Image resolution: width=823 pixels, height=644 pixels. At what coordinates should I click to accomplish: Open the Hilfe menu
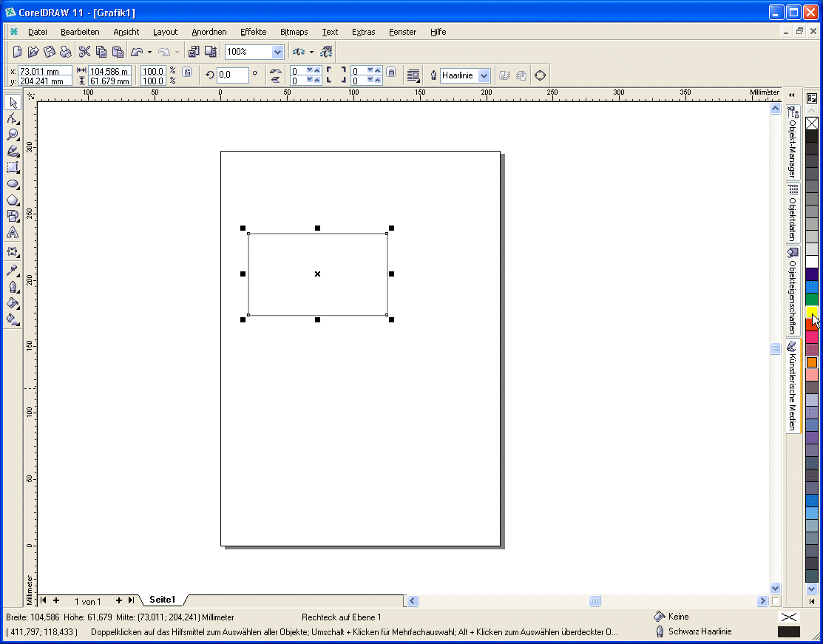coord(438,32)
